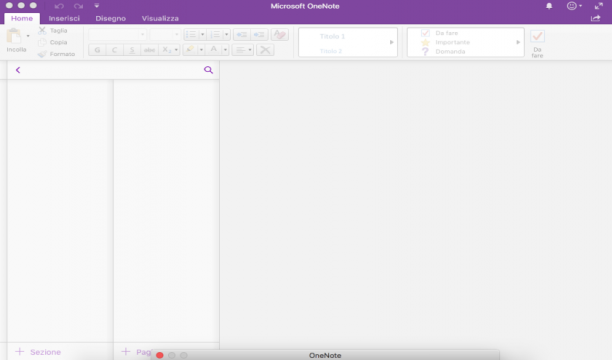612x360 pixels.
Task: Open the font name dropdown
Action: [x=117, y=34]
